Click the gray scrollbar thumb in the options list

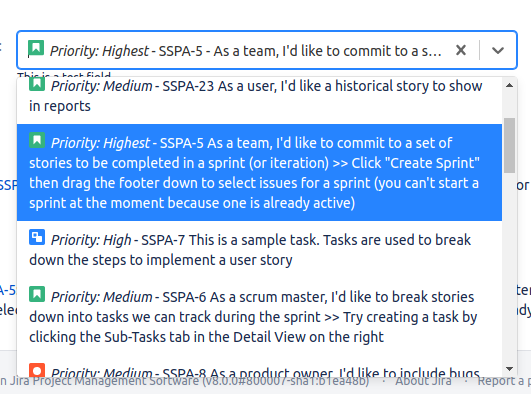tap(509, 145)
